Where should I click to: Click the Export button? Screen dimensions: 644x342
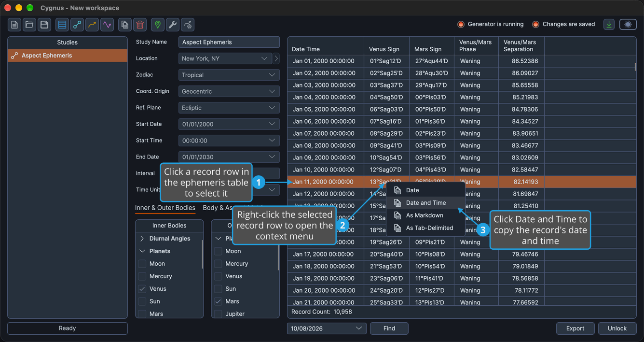pos(575,328)
